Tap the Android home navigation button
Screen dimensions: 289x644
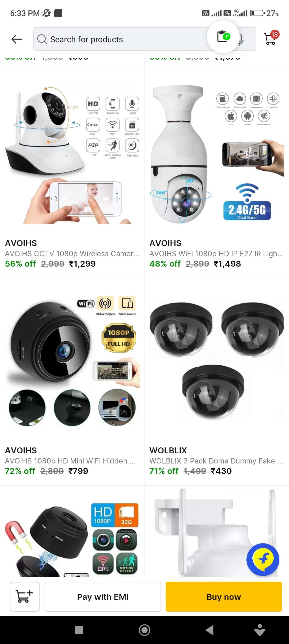click(144, 630)
